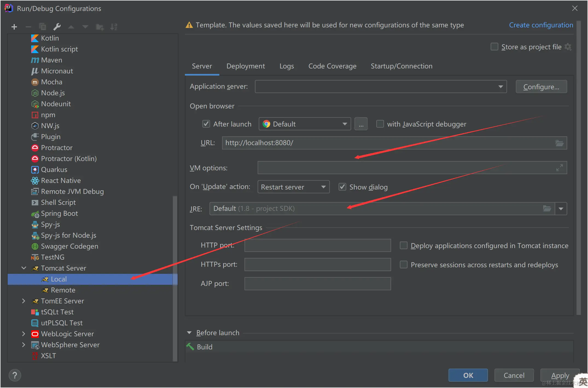The image size is (588, 388).
Task: Open the Startup/Connection tab
Action: click(401, 66)
